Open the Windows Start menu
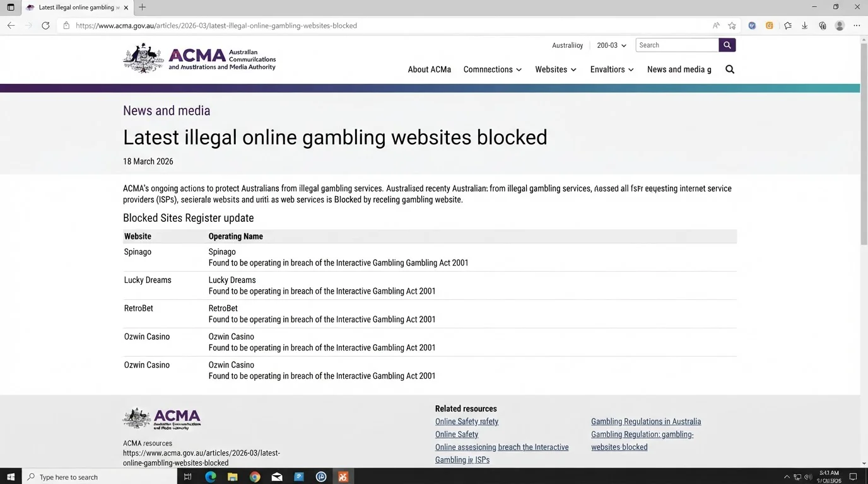868x484 pixels. pyautogui.click(x=11, y=476)
